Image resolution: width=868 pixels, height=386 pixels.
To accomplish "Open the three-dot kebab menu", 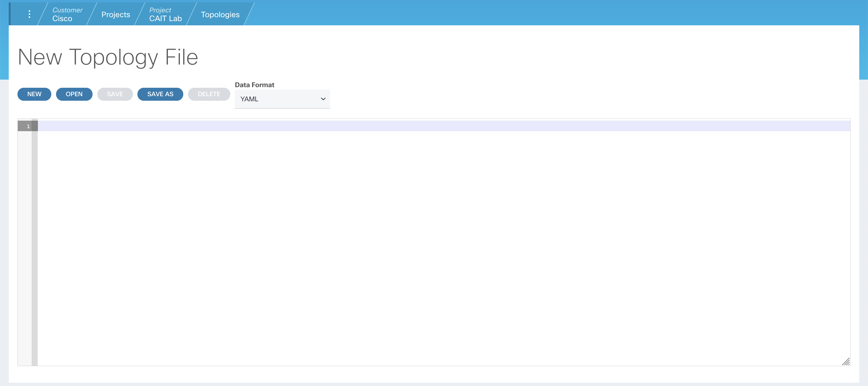I will tap(29, 14).
